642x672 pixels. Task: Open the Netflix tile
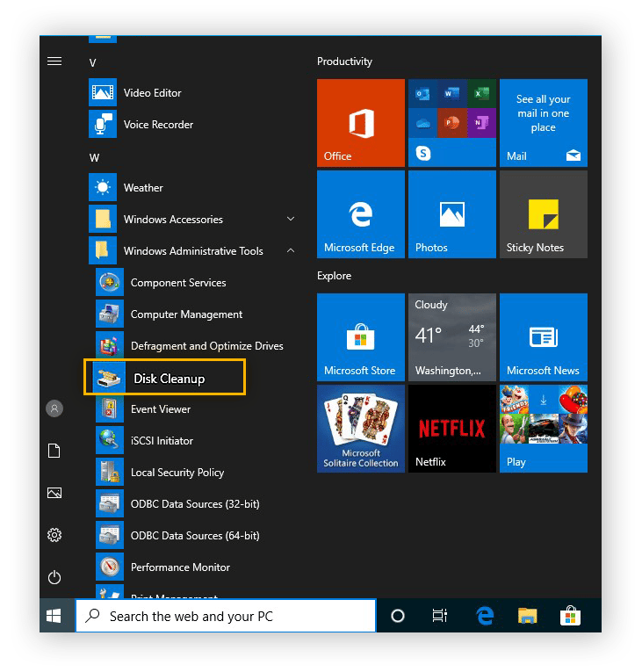pyautogui.click(x=452, y=429)
